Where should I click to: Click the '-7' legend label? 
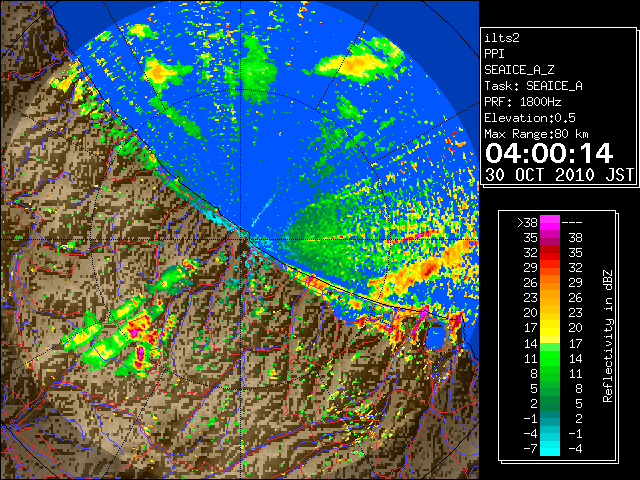click(x=531, y=449)
